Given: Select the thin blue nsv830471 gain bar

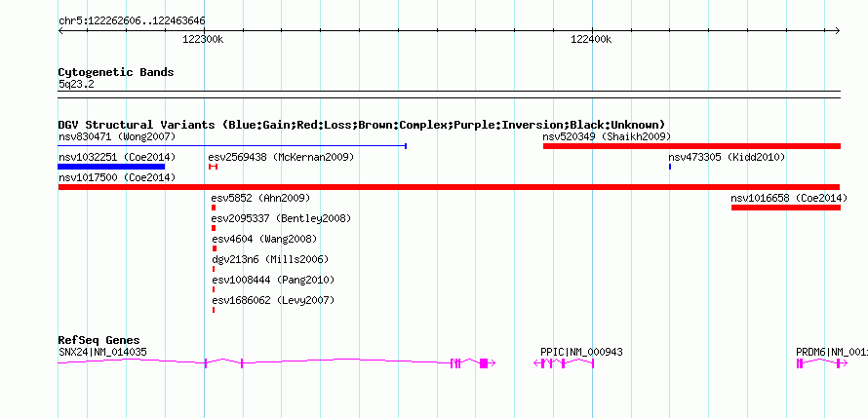Looking at the screenshot, I should [x=232, y=146].
